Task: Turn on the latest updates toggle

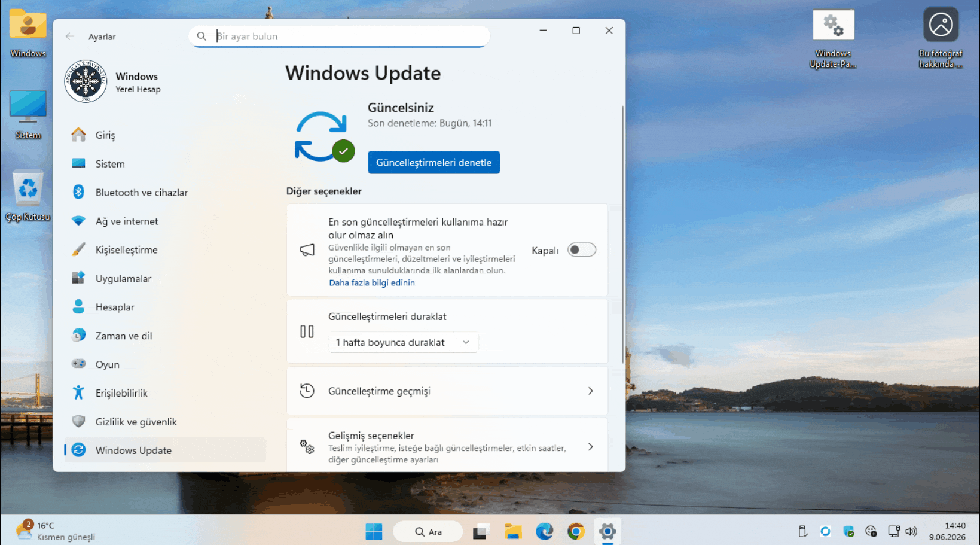Action: [582, 250]
